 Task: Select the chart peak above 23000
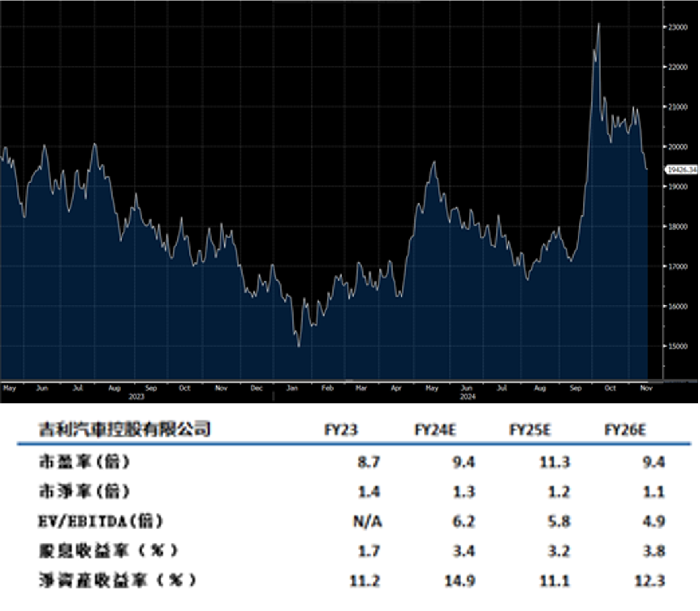(x=599, y=24)
